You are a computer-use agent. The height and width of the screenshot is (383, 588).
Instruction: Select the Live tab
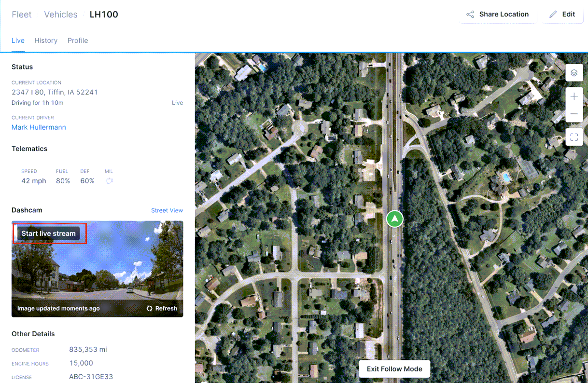(x=18, y=41)
